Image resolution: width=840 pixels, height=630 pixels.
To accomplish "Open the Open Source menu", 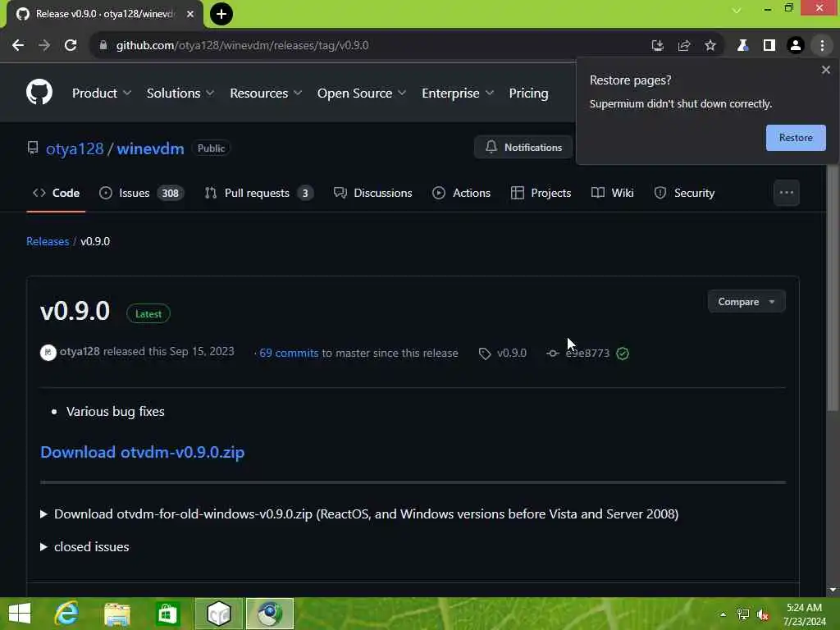I will pos(362,94).
